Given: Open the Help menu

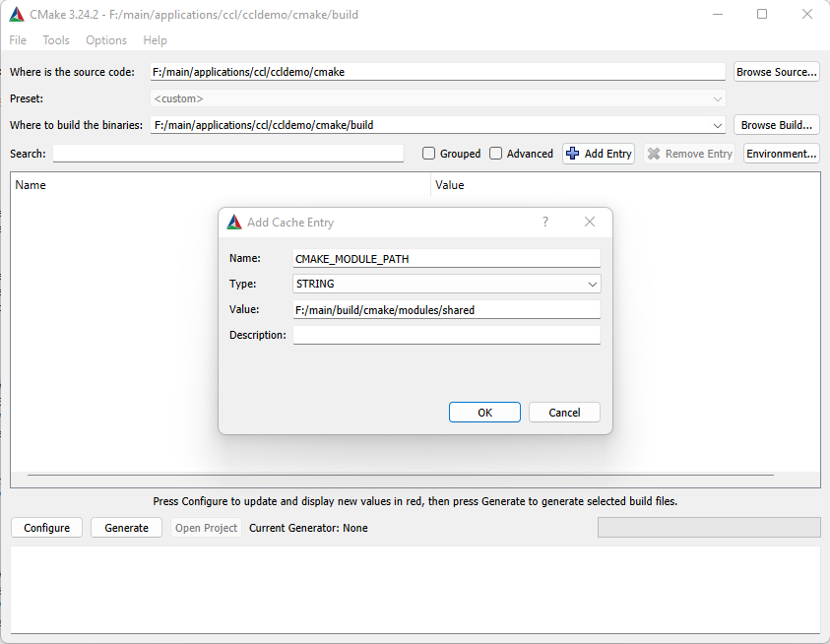Looking at the screenshot, I should click(x=155, y=40).
